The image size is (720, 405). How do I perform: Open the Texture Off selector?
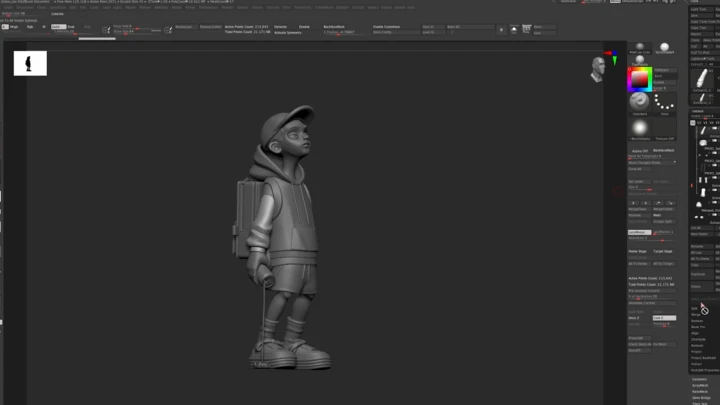point(664,129)
